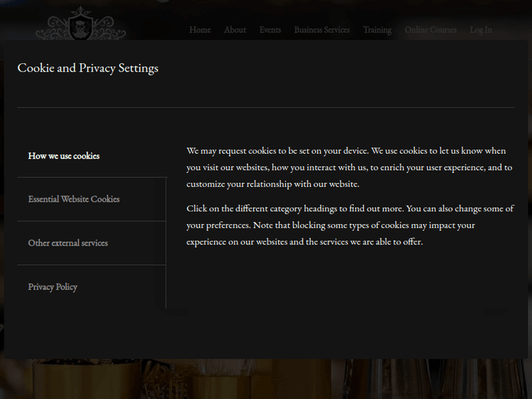Select the How we use cookies tab
The height and width of the screenshot is (399, 532).
(x=64, y=156)
